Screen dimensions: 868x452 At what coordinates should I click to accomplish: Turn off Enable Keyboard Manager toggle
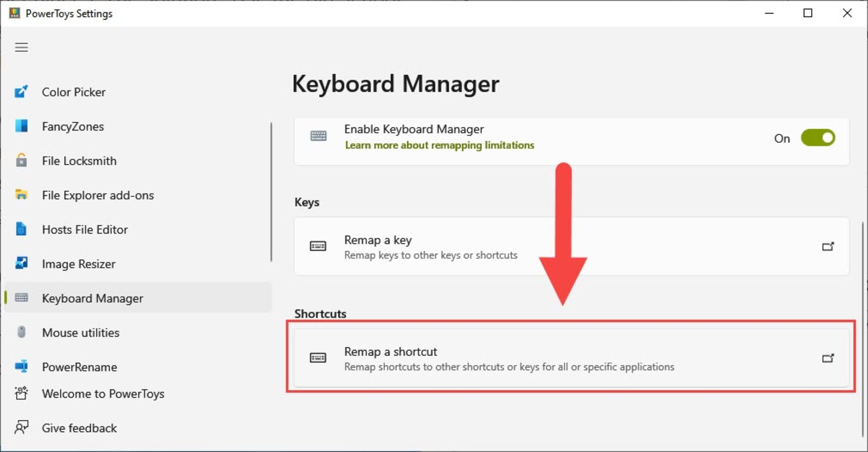click(x=817, y=138)
